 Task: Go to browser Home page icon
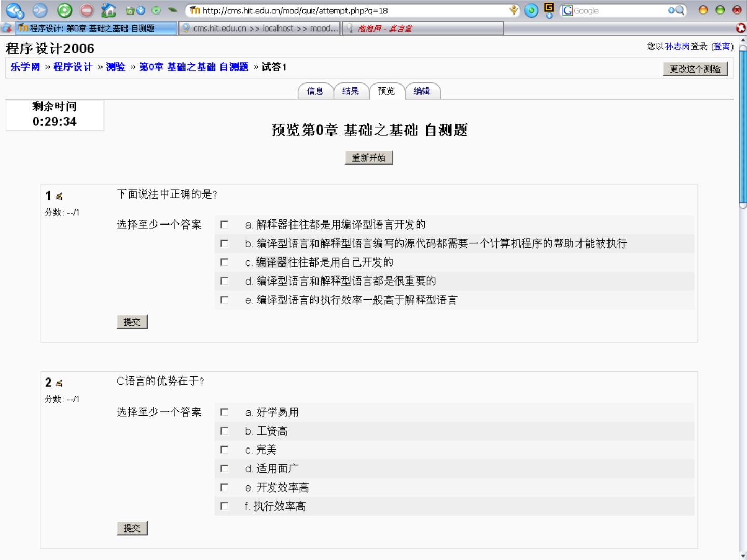108,10
